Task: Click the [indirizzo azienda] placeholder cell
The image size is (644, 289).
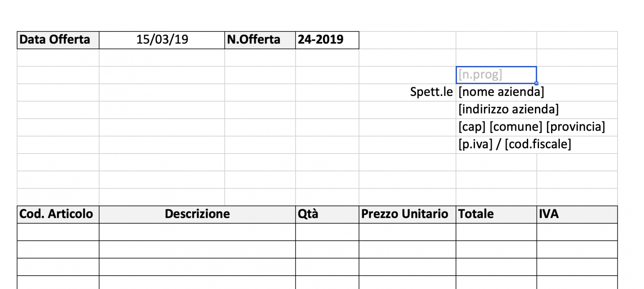Action: pos(508,109)
